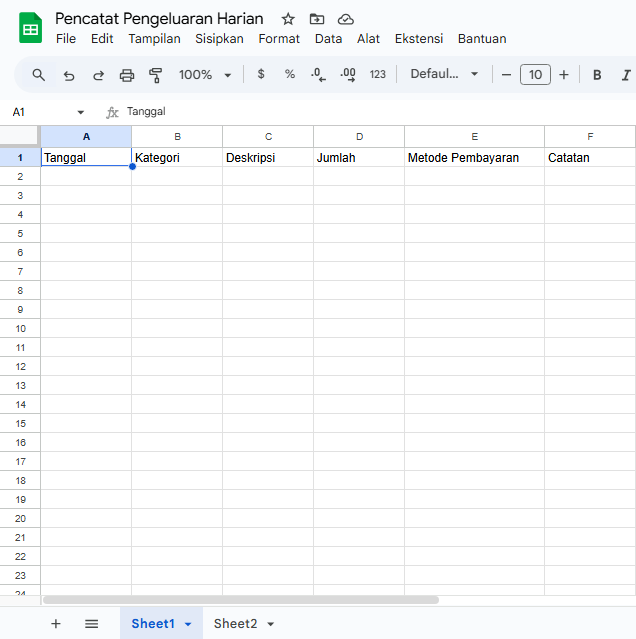636x639 pixels.
Task: Open the font family dropdown
Action: coord(444,75)
